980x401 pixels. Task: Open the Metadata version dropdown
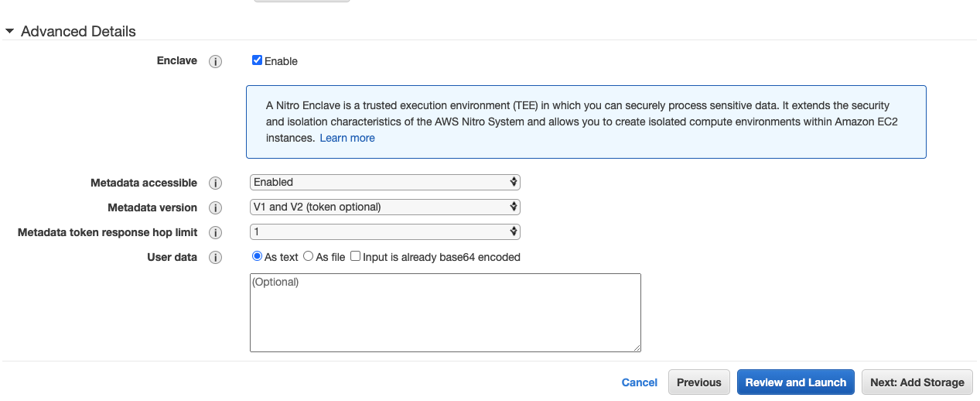[384, 207]
